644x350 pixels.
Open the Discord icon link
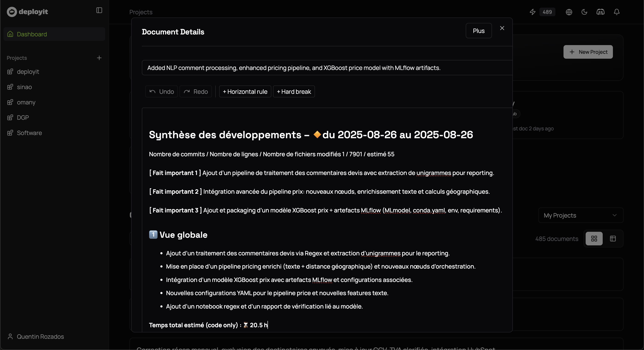click(x=601, y=12)
